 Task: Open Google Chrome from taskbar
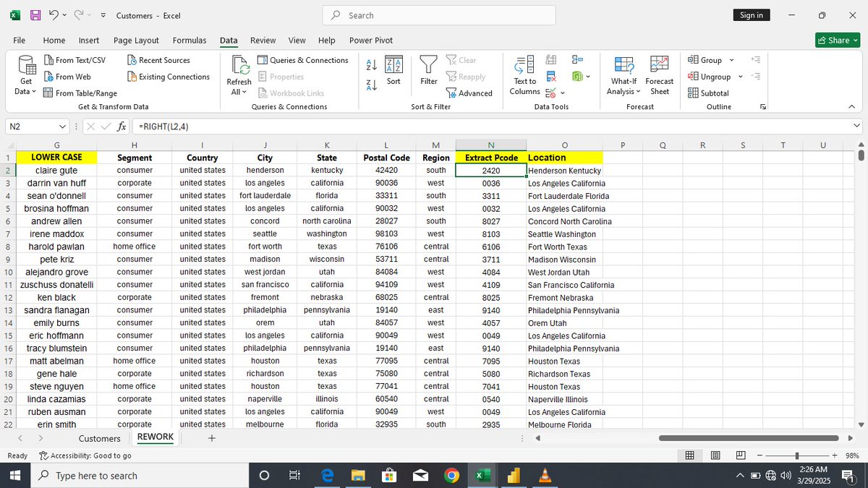451,475
